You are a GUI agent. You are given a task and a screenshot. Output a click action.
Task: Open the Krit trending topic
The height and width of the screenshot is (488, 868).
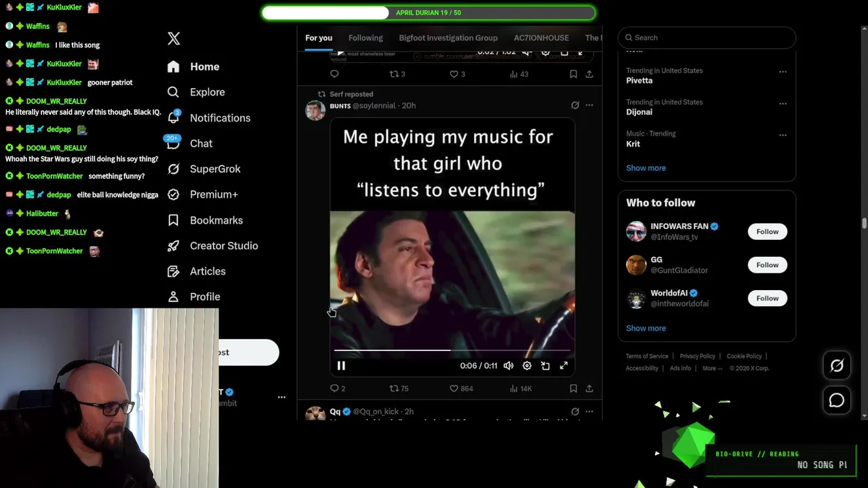pyautogui.click(x=633, y=144)
